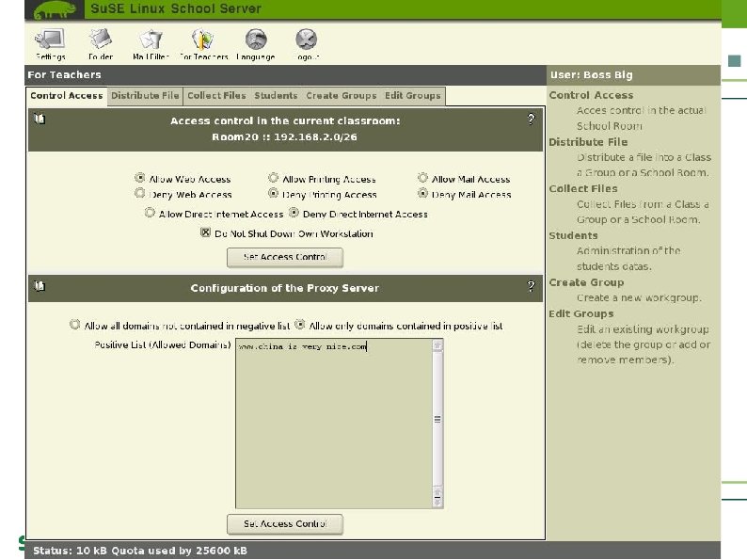Image resolution: width=747 pixels, height=560 pixels.
Task: Select Allow Web Access radio button
Action: click(139, 178)
